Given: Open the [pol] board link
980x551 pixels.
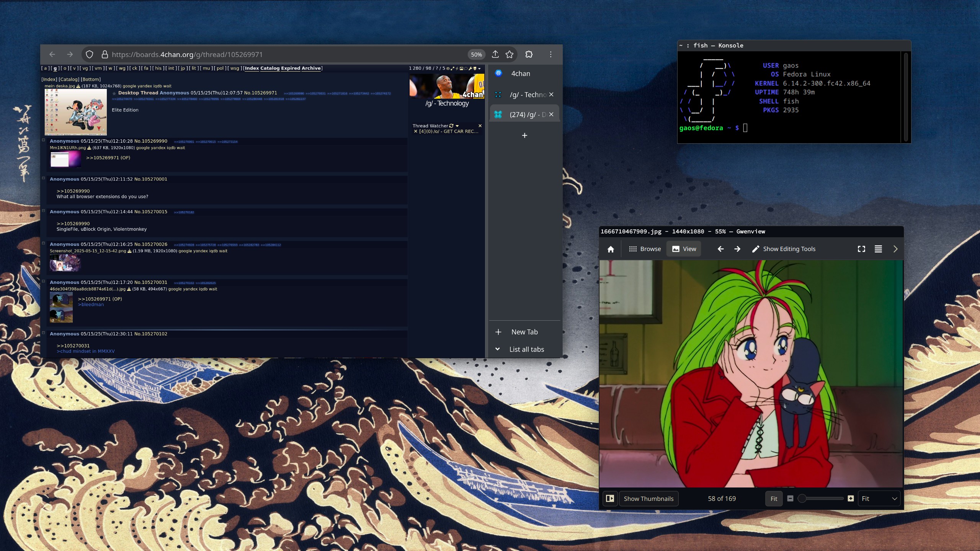Looking at the screenshot, I should point(220,68).
